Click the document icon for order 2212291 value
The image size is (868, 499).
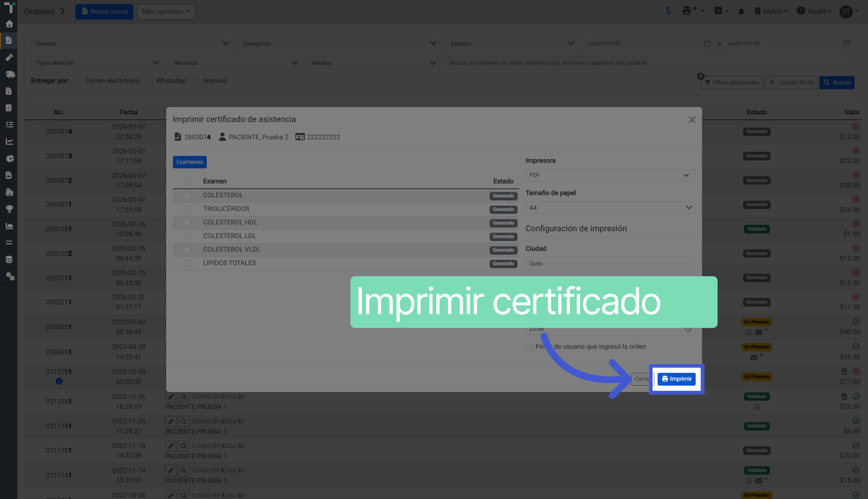coord(844,371)
